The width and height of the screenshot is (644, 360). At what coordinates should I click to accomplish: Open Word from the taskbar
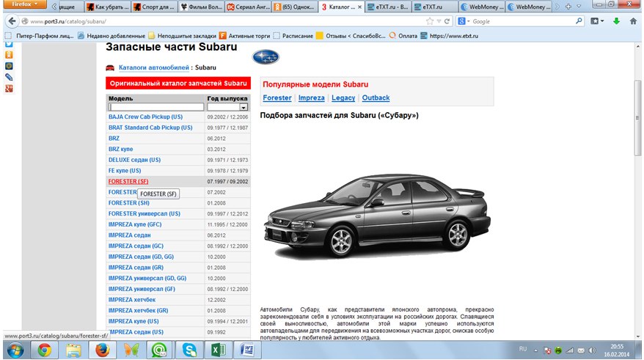coord(247,350)
